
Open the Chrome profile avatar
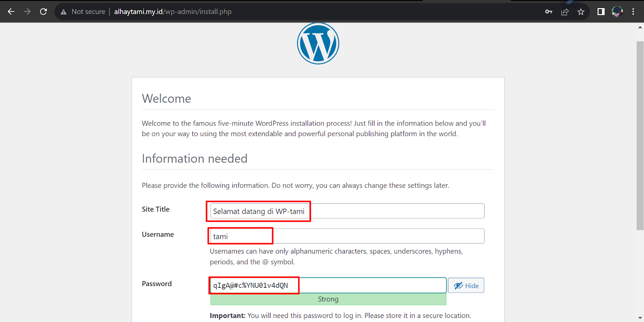617,12
